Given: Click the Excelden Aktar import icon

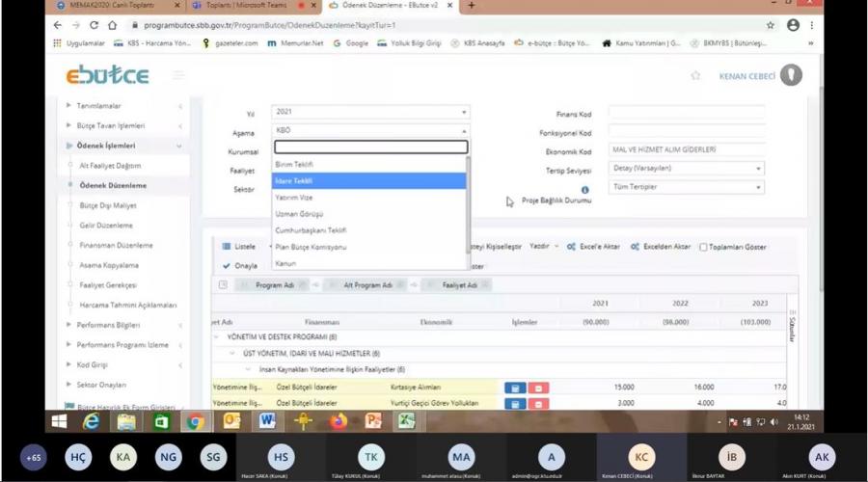Looking at the screenshot, I should [x=635, y=247].
